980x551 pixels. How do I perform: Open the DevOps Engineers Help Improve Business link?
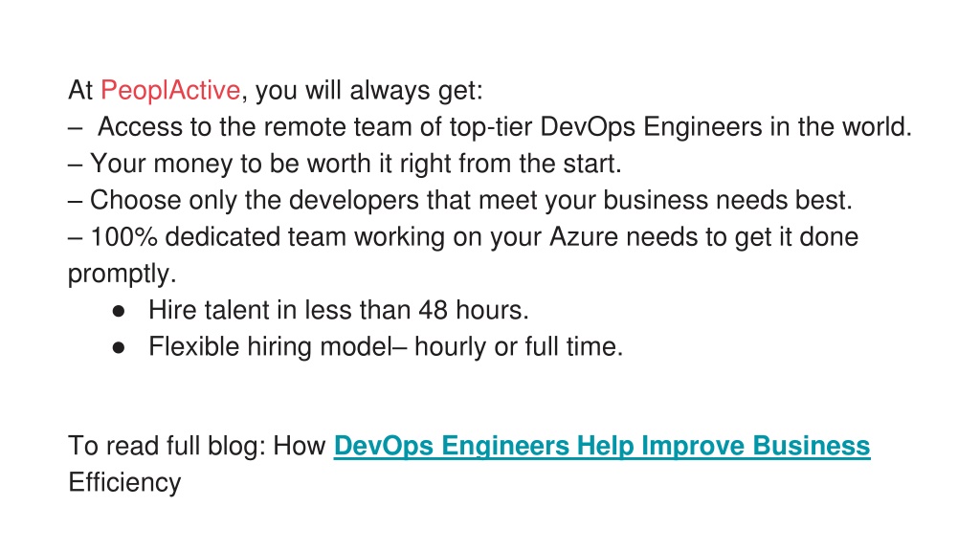(601, 446)
